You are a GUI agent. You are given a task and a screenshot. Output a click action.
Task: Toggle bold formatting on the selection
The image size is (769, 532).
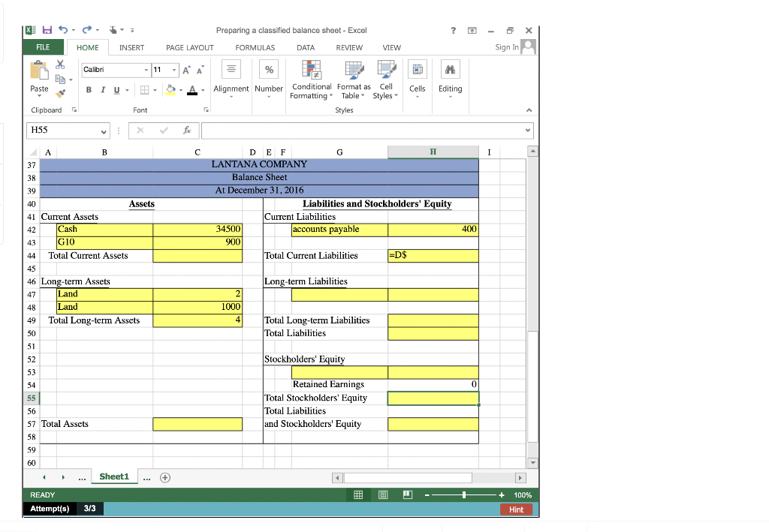(x=89, y=89)
